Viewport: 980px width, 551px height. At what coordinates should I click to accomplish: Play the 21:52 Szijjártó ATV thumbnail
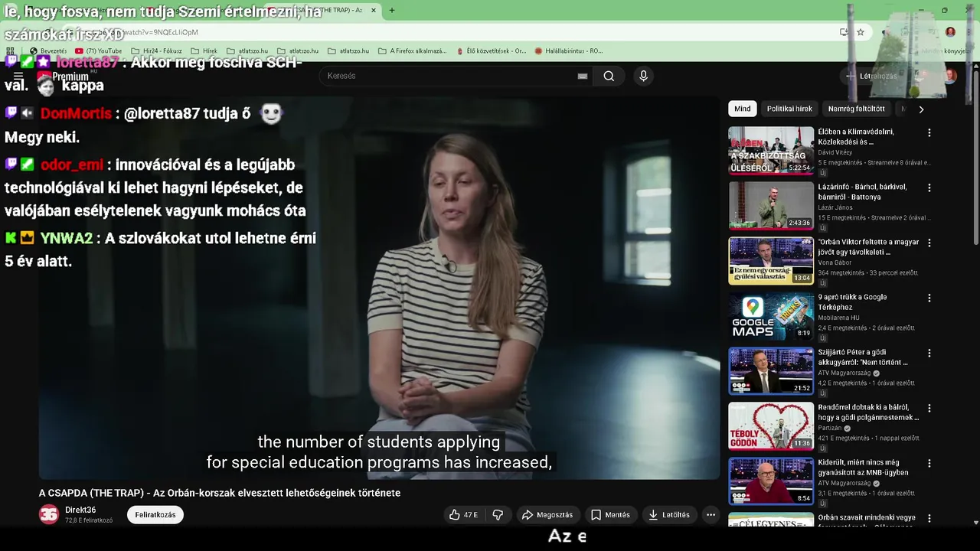(x=771, y=371)
